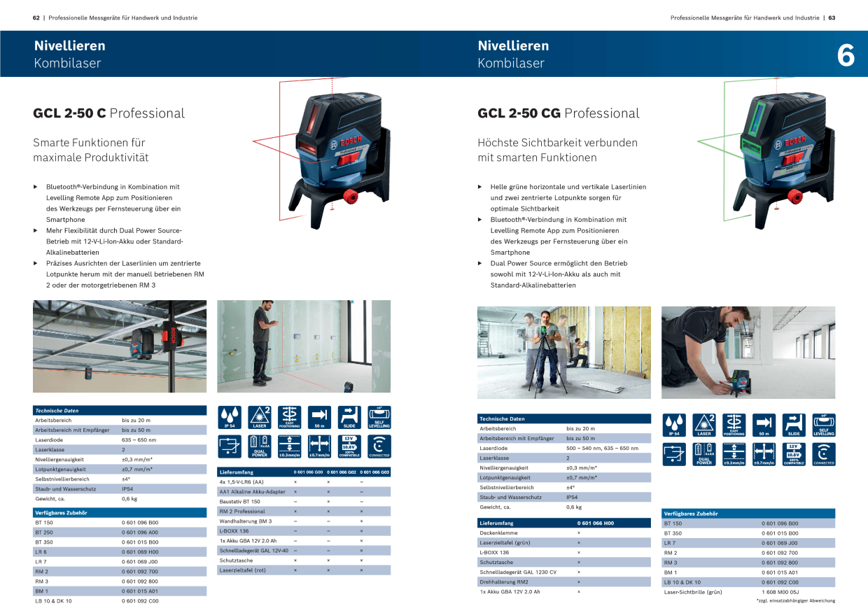Click the Laser class 2 icon on page 62

pos(260,418)
